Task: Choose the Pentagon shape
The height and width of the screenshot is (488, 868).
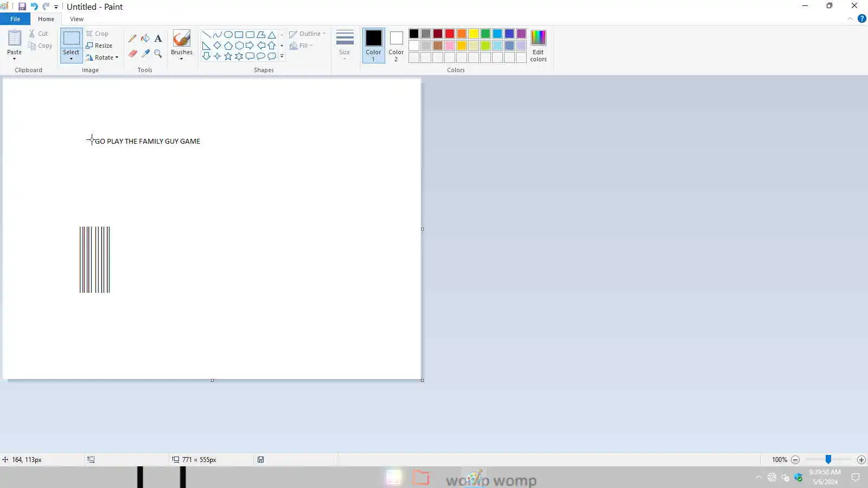Action: click(x=228, y=46)
